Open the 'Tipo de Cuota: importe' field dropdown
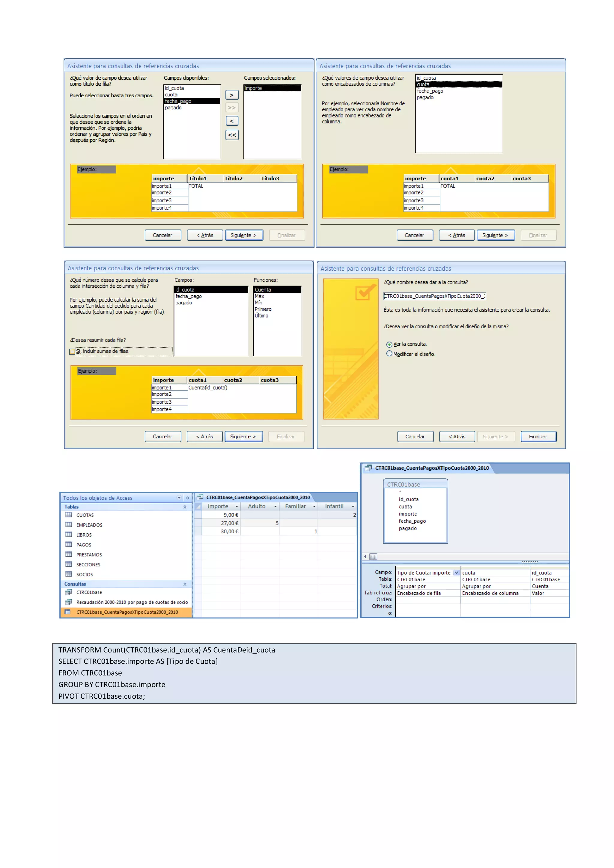The height and width of the screenshot is (868, 614). (456, 572)
